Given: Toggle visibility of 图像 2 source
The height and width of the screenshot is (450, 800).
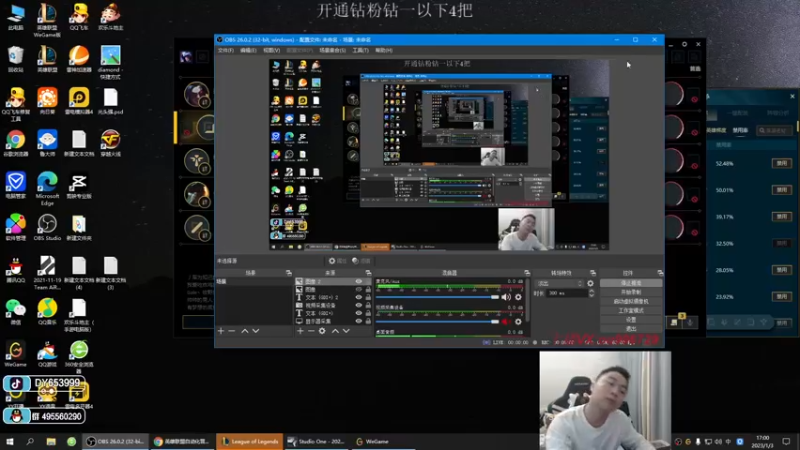Looking at the screenshot, I should (359, 282).
